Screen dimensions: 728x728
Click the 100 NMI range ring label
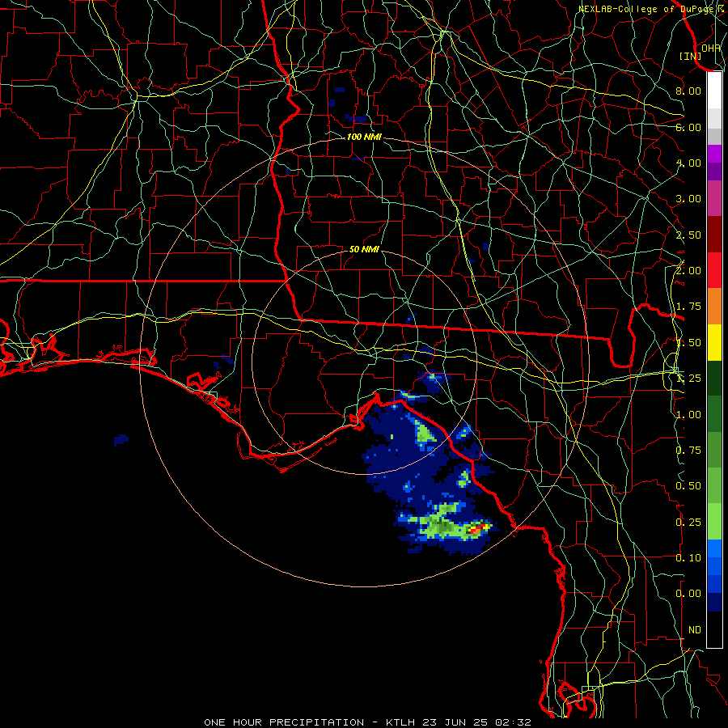(x=364, y=137)
